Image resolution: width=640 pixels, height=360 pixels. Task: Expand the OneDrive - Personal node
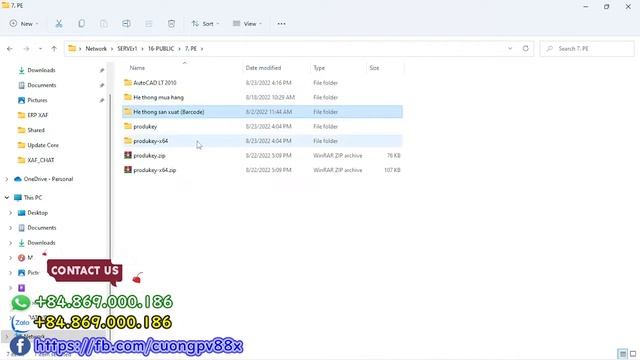7,179
